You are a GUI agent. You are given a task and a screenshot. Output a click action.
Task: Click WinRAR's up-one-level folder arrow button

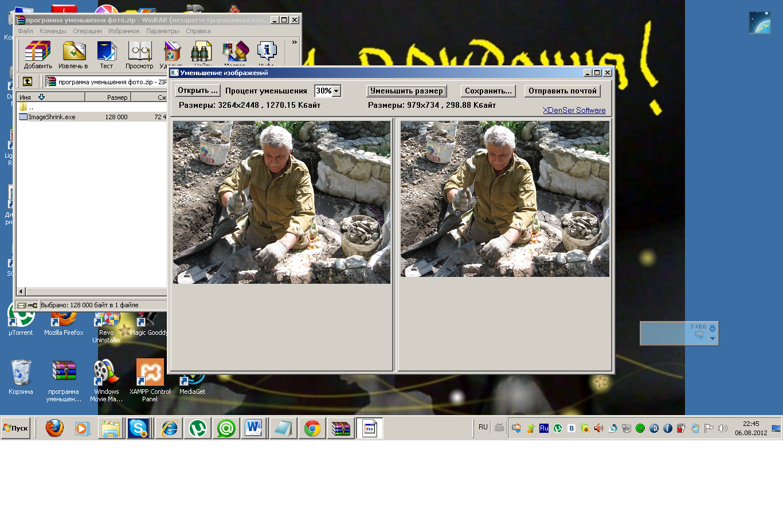pyautogui.click(x=27, y=81)
